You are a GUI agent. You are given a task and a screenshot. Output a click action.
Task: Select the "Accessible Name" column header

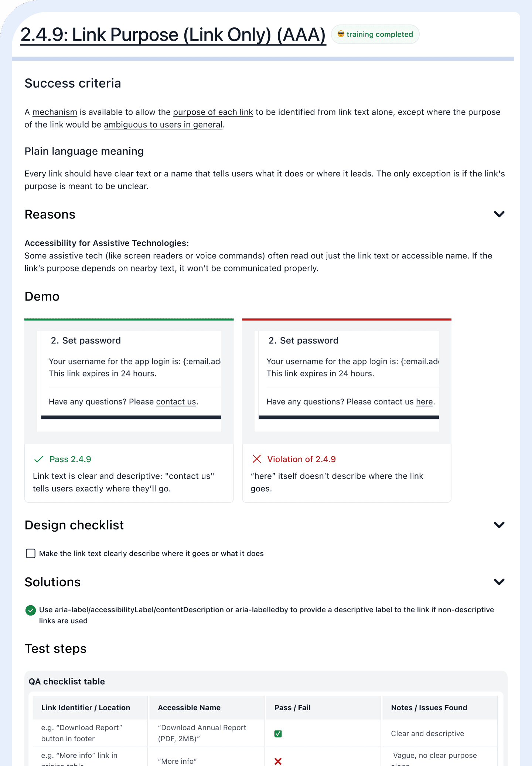tap(189, 707)
